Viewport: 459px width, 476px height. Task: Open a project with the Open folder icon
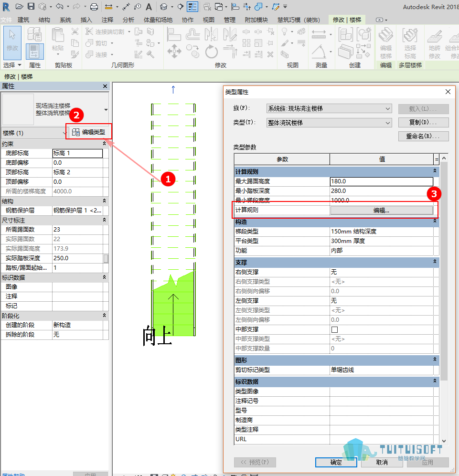[x=19, y=6]
